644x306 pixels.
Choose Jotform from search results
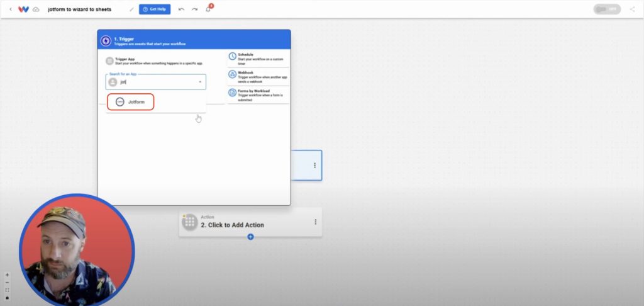coord(131,102)
